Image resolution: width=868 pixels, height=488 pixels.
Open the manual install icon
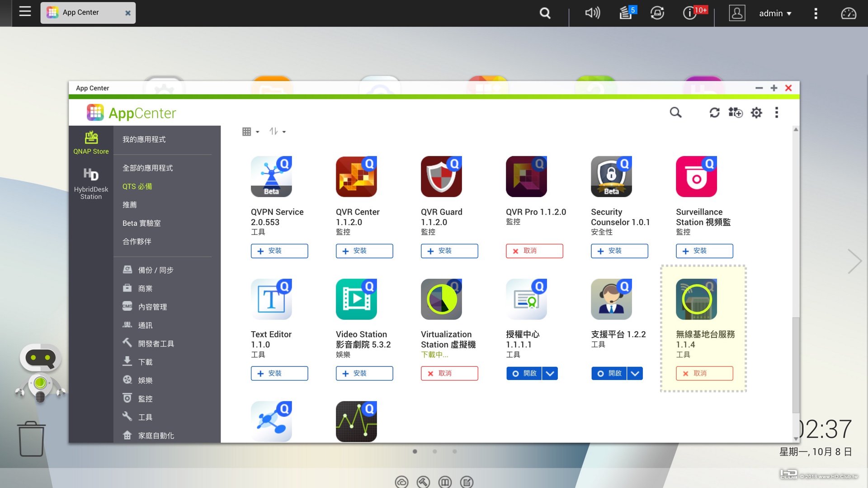tap(736, 113)
